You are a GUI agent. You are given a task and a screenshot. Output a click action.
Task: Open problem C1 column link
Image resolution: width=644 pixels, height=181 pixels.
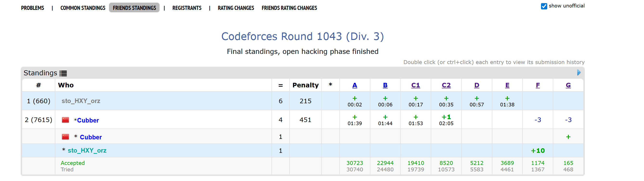[416, 85]
